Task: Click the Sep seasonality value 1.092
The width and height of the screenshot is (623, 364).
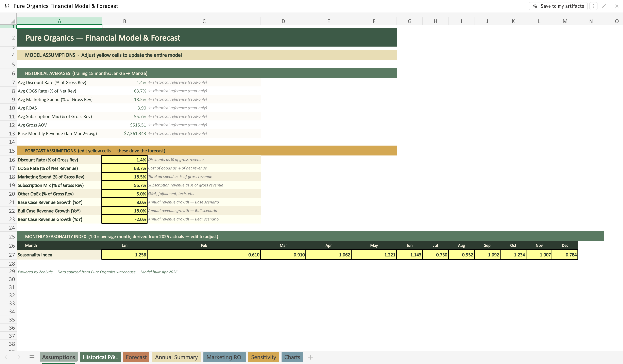Action: point(487,255)
